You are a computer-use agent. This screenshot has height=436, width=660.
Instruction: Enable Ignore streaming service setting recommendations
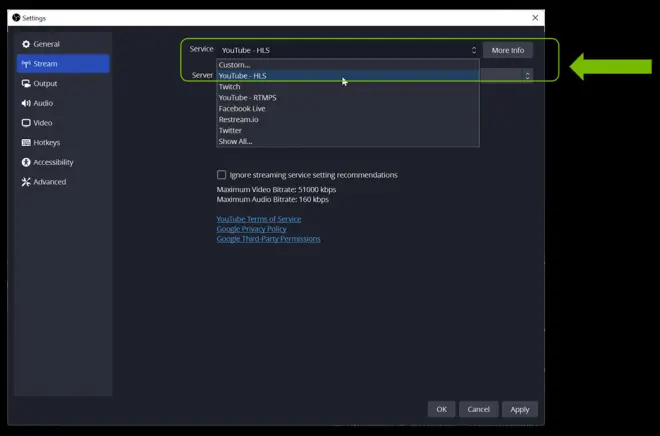[221, 175]
